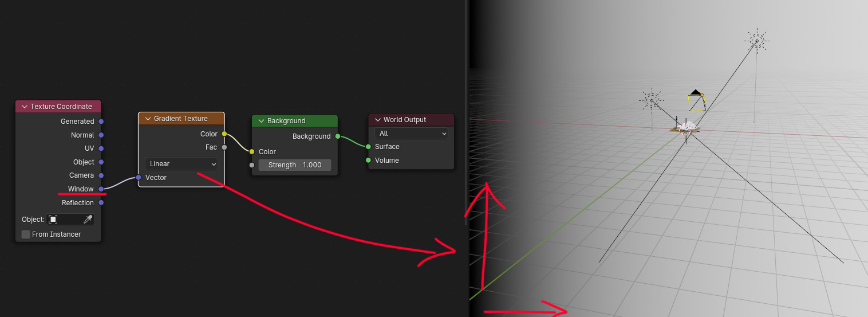Select the upper right sun light in viewport

click(x=757, y=41)
